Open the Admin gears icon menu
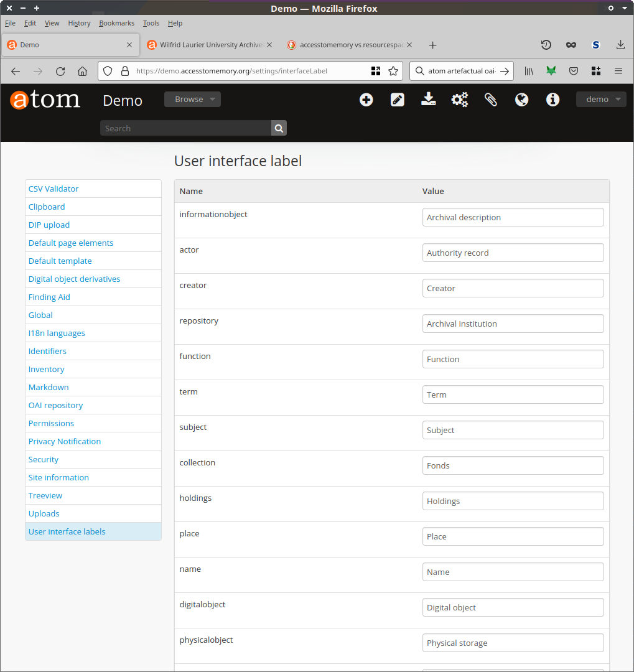The image size is (634, 672). click(x=460, y=100)
